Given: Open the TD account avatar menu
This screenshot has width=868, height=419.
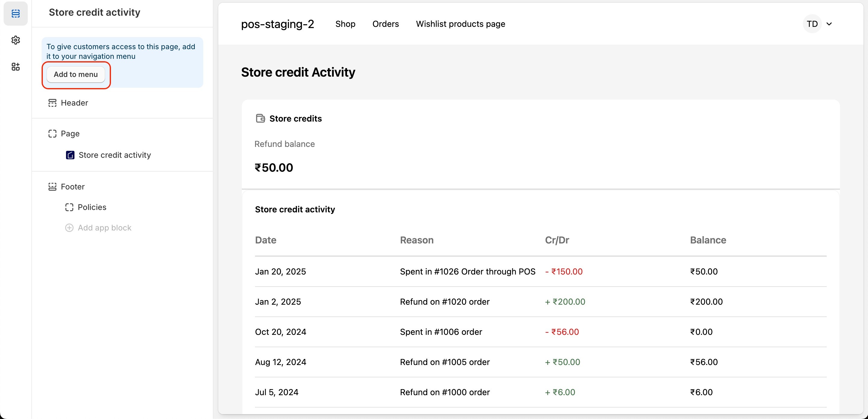Looking at the screenshot, I should click(x=812, y=24).
